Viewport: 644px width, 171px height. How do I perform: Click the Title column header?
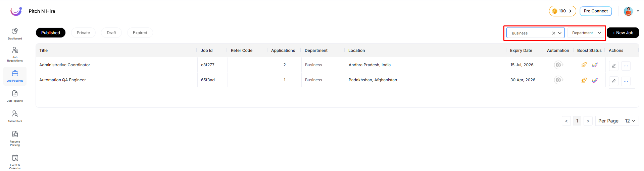point(44,51)
